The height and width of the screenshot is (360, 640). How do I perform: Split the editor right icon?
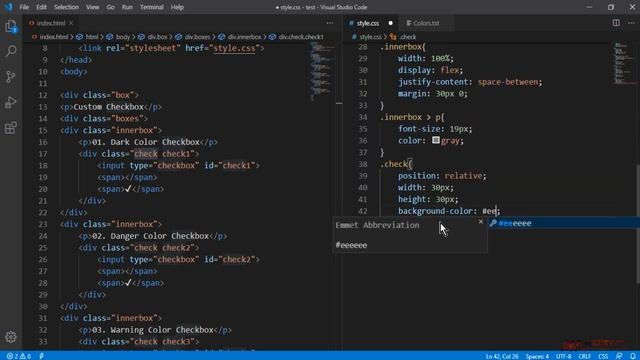coord(616,23)
